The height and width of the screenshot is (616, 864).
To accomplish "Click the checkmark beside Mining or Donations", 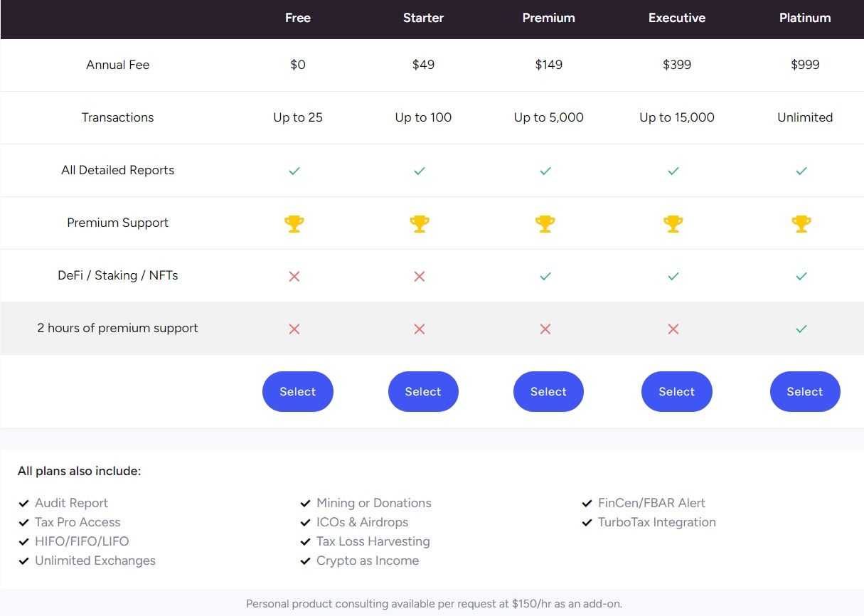I will click(306, 504).
